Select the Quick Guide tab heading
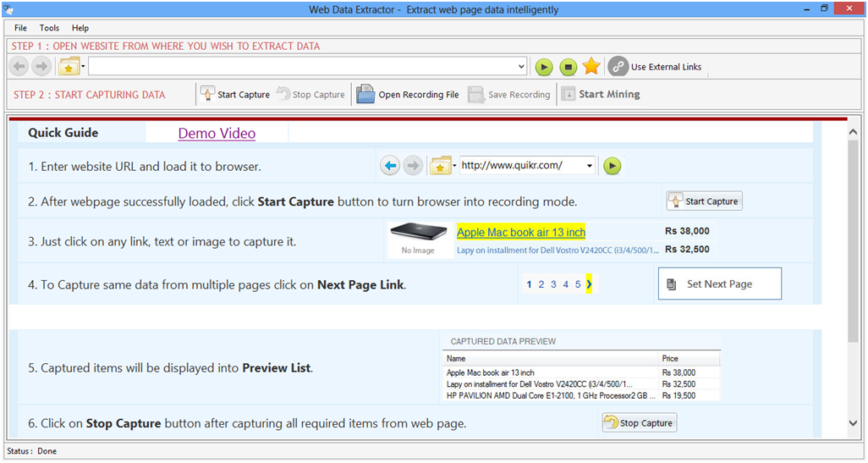Viewport: 868px width, 463px height. [x=63, y=133]
